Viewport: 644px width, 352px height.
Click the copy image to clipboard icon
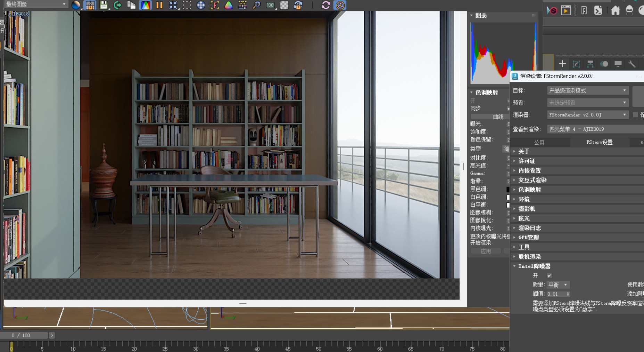(131, 5)
